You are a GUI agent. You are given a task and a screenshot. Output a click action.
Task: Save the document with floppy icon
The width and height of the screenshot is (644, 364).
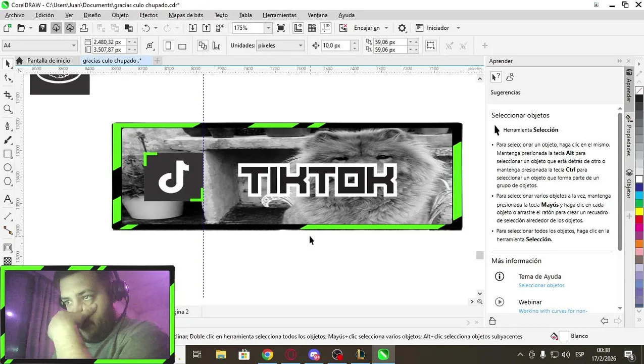coord(42,28)
